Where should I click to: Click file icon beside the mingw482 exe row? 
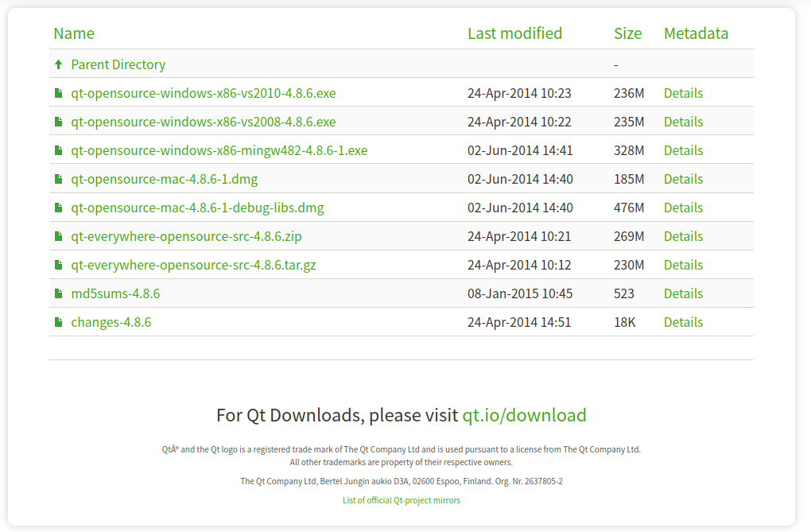59,150
